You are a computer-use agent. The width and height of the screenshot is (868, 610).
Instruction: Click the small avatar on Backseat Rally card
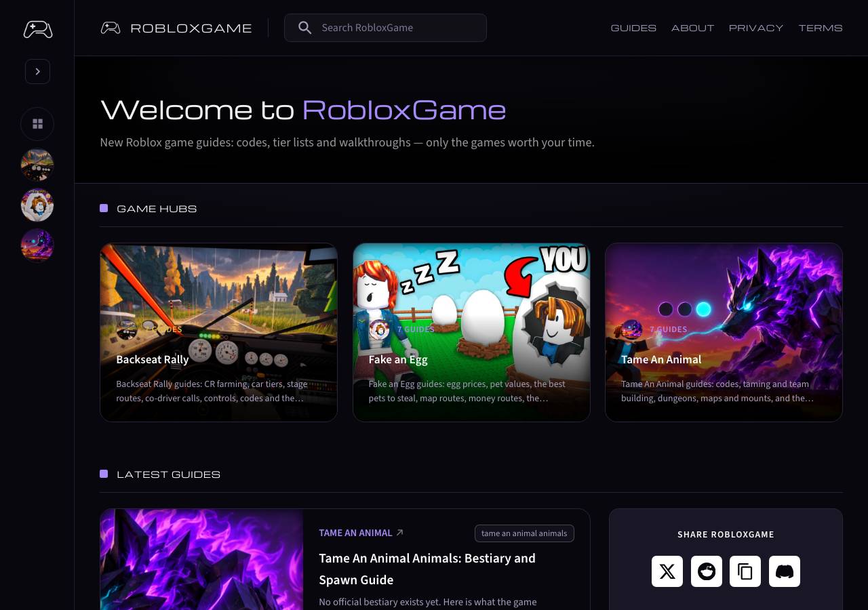(x=127, y=329)
